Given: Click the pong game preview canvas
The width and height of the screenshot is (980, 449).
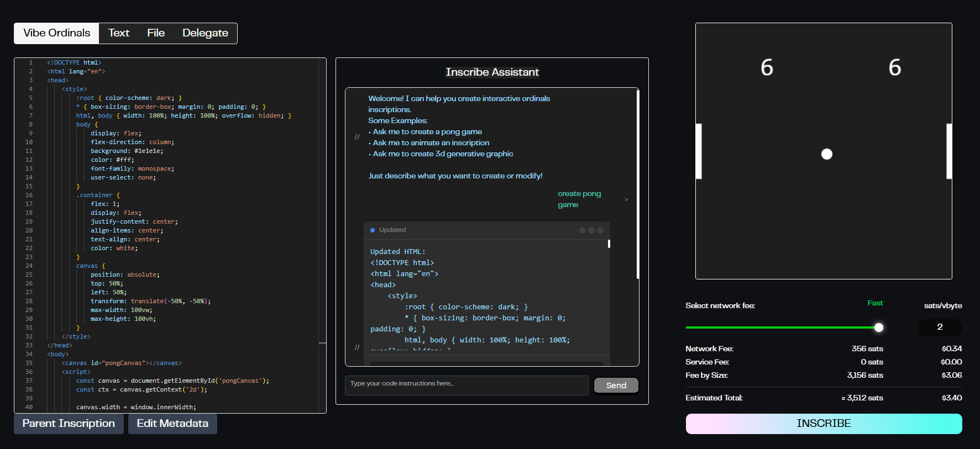Looking at the screenshot, I should [x=824, y=221].
